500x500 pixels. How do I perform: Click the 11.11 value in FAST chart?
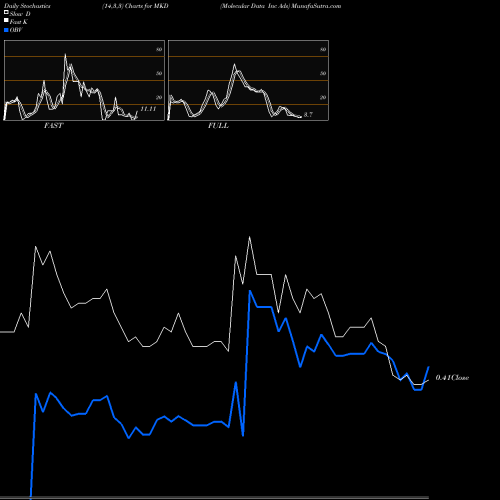pos(148,109)
